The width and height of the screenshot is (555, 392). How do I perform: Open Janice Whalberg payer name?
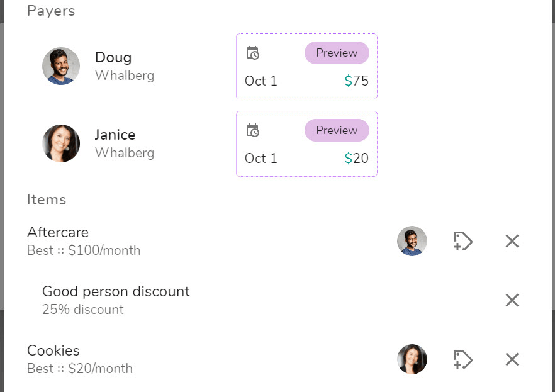pyautogui.click(x=125, y=143)
